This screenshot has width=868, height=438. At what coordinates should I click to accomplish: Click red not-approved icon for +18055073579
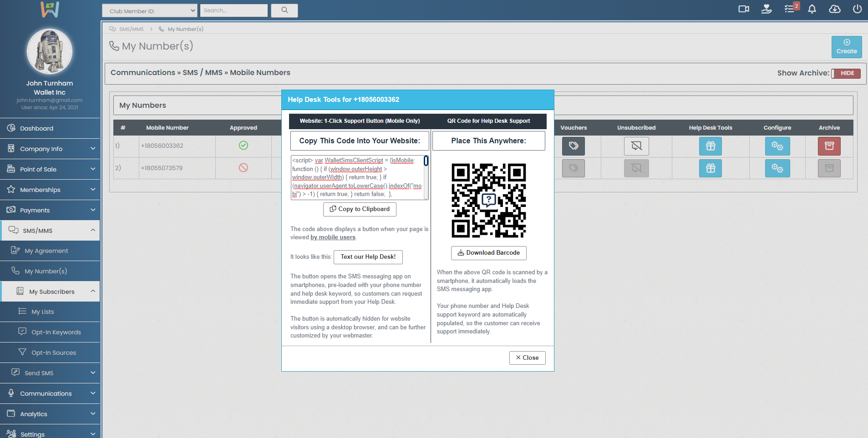click(244, 168)
